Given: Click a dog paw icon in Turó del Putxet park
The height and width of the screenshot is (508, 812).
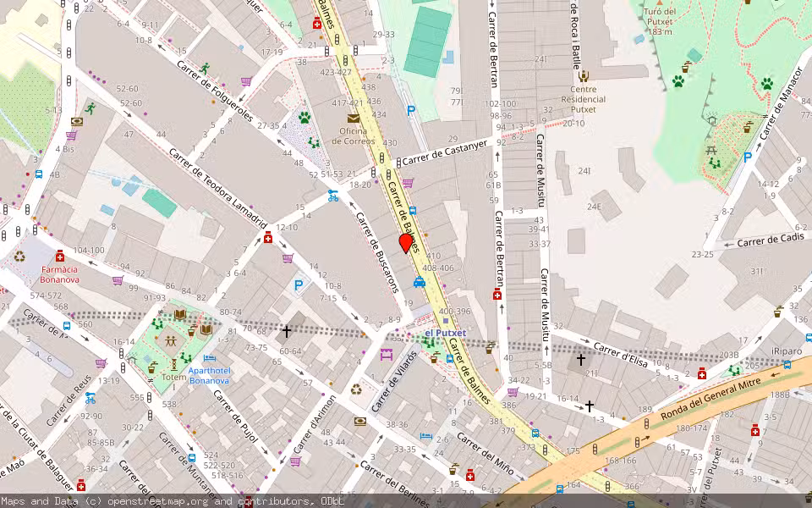Looking at the screenshot, I should (768, 84).
